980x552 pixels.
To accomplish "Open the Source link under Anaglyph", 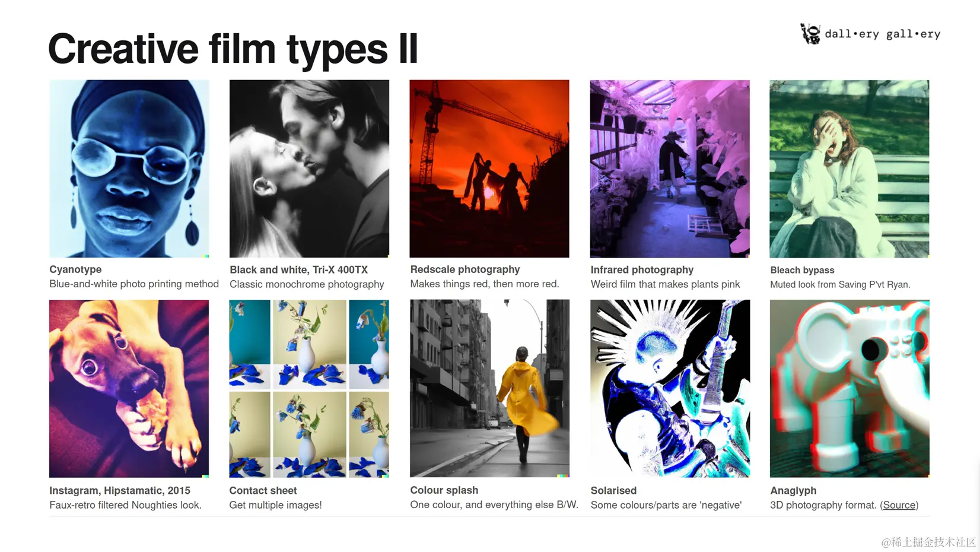I will point(899,505).
